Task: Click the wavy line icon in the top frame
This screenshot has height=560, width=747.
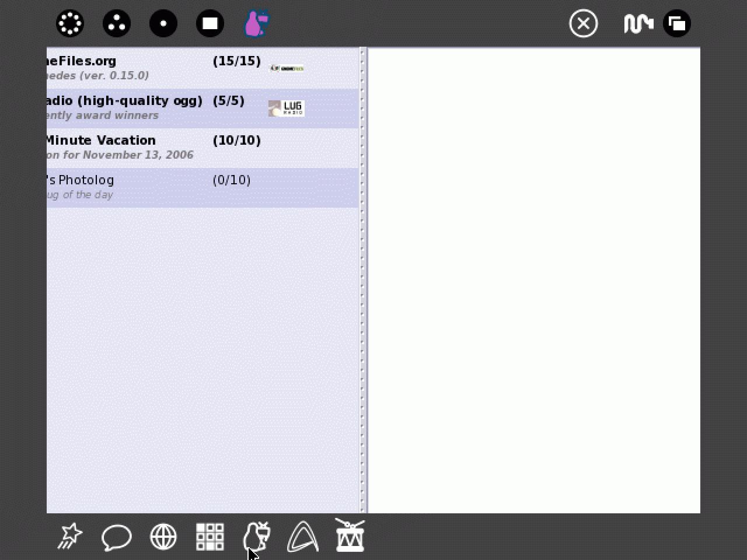Action: click(x=638, y=23)
